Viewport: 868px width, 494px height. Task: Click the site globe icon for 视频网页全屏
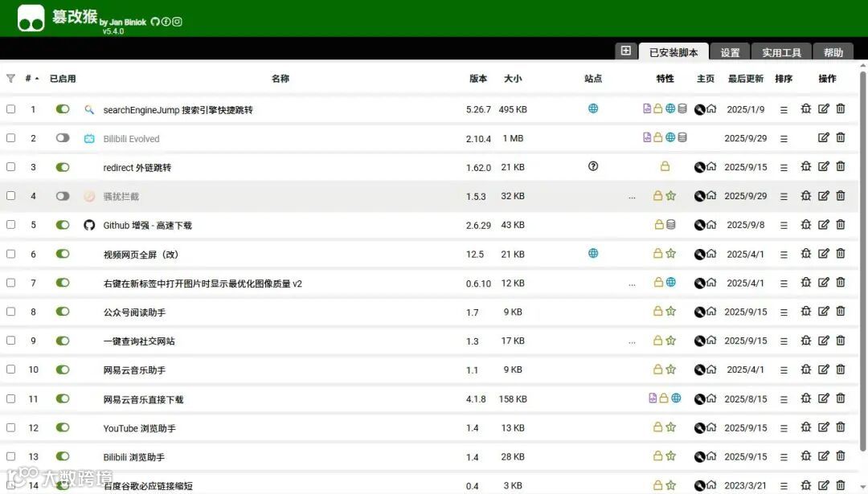(x=593, y=253)
